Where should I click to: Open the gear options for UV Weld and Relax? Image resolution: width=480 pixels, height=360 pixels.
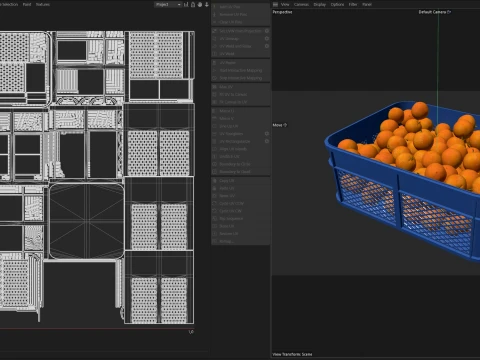click(267, 46)
